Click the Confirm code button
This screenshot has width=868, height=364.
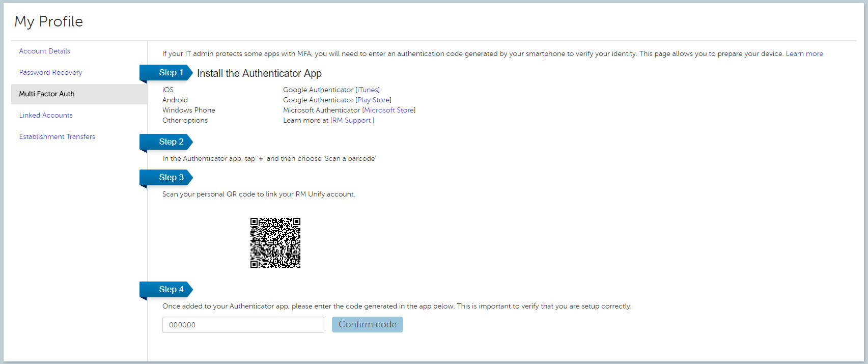coord(368,324)
